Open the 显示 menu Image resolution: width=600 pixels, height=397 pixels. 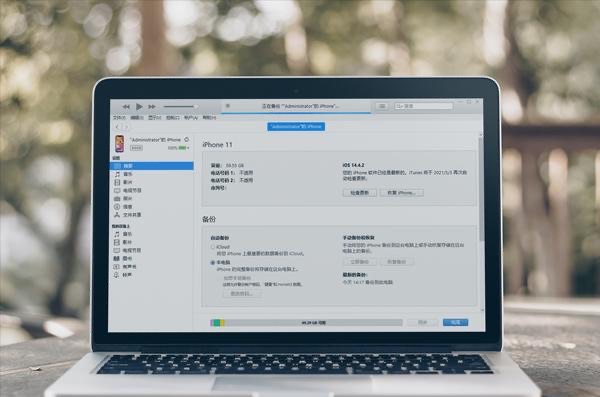[x=155, y=118]
